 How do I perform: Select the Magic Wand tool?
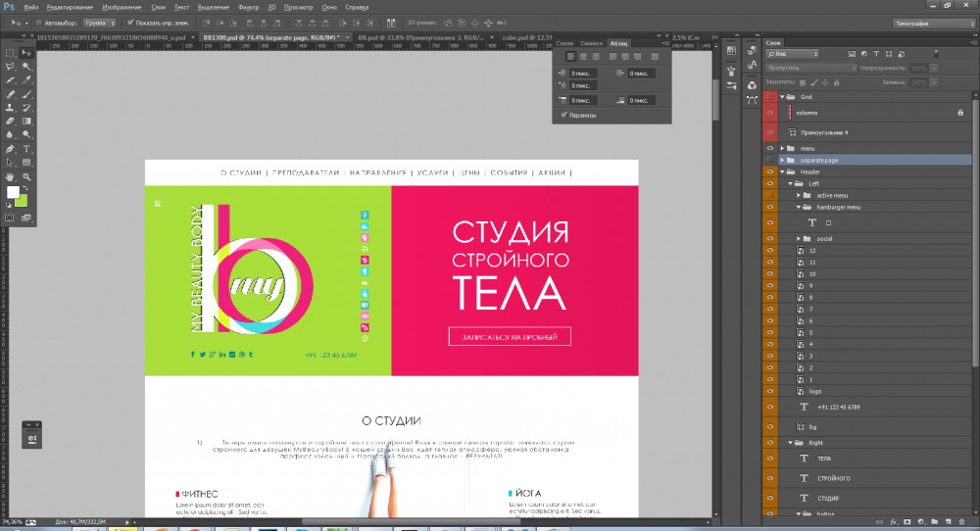(x=26, y=67)
